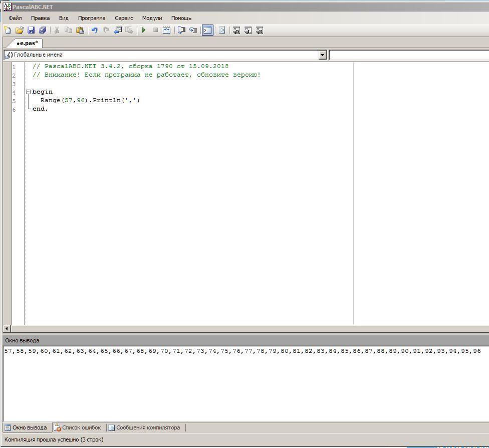Open the Вид menu
This screenshot has height=448, width=489.
click(x=64, y=18)
